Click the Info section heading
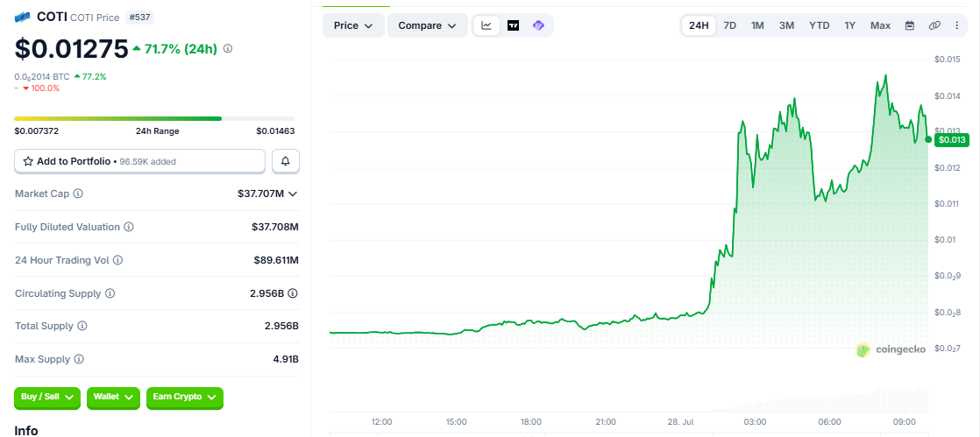The width and height of the screenshot is (980, 437). (x=26, y=431)
